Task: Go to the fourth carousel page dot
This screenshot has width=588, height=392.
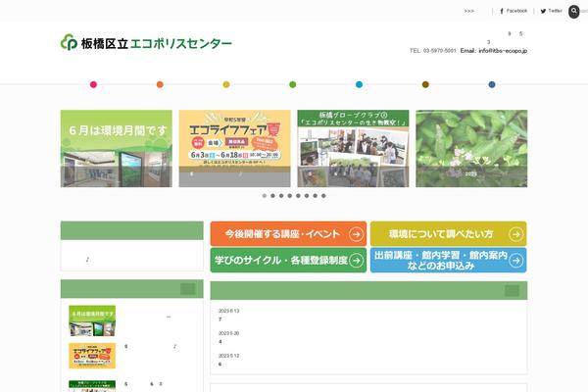Action: tap(290, 196)
